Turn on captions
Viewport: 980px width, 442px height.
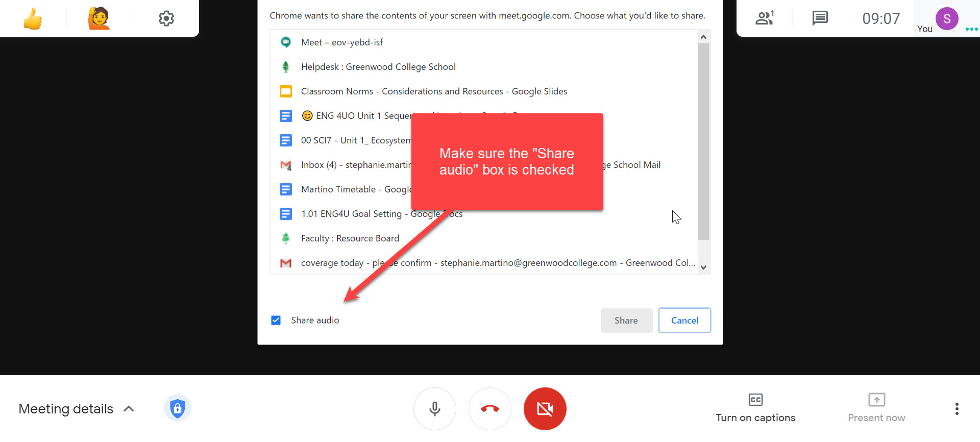[755, 408]
